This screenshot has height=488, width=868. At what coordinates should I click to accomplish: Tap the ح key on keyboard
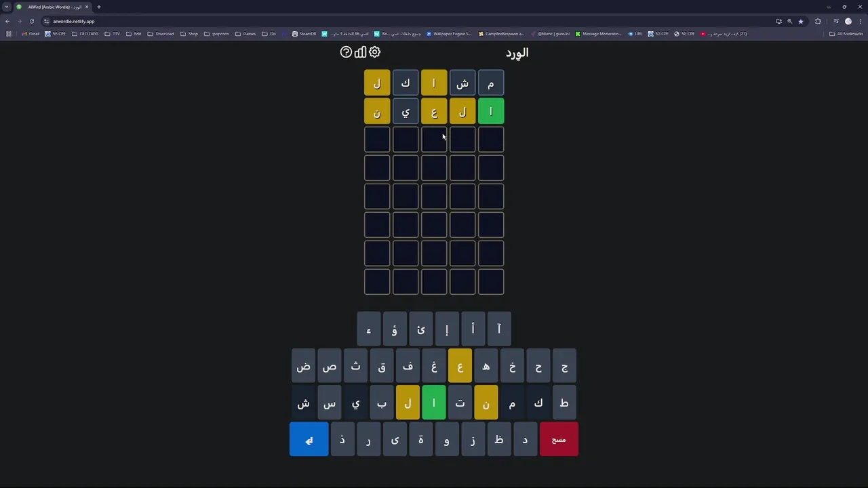coord(538,366)
